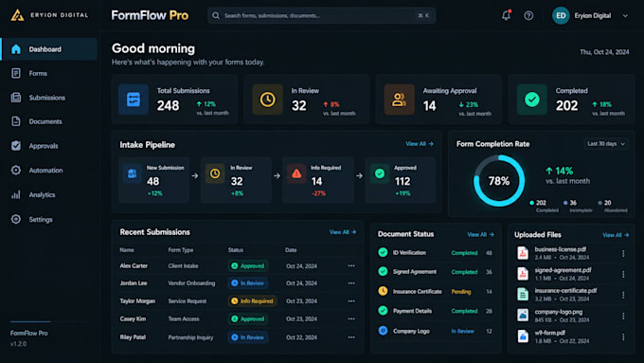This screenshot has height=363, width=644.
Task: Click the New Submission pipeline icon
Action: (x=133, y=173)
